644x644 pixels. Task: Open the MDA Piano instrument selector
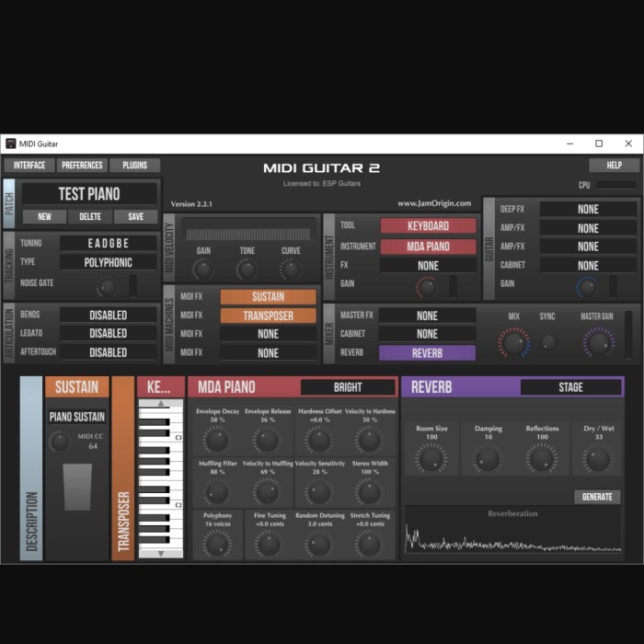coord(428,247)
